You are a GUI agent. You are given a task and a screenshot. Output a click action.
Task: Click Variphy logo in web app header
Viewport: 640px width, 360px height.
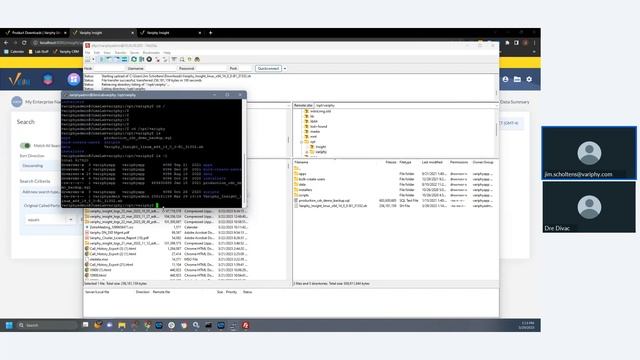click(x=19, y=79)
